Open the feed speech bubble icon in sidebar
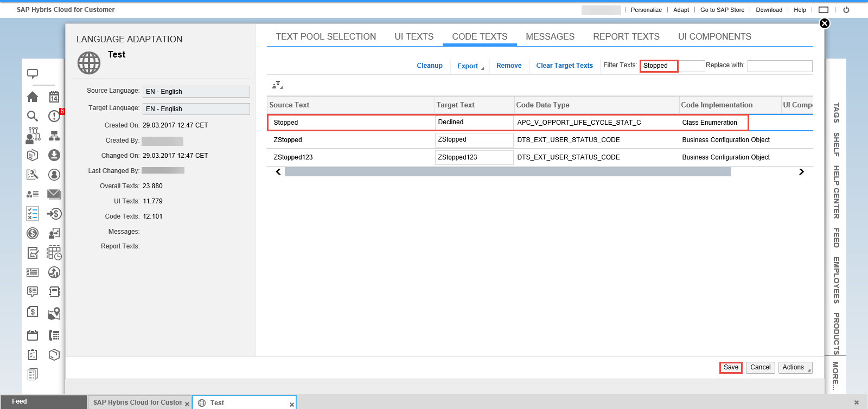Image resolution: width=868 pixels, height=409 pixels. point(33,74)
